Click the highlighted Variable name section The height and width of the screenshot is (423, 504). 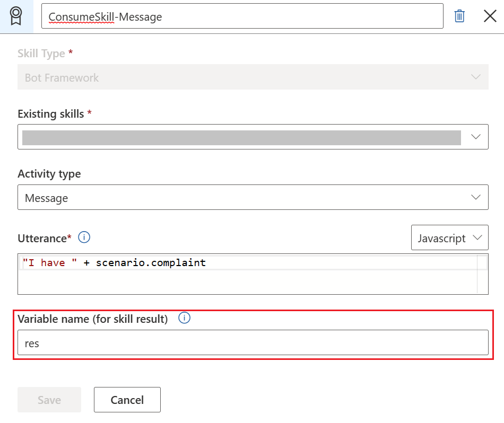(253, 332)
